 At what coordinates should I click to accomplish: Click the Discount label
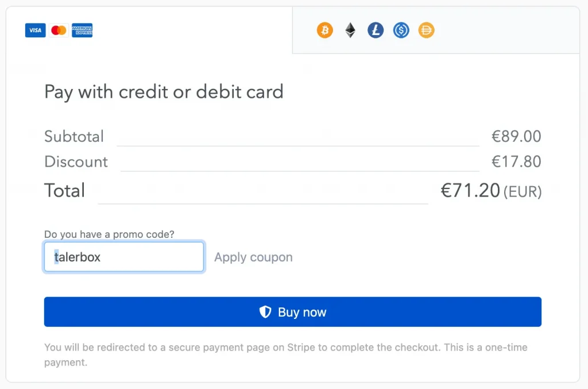pyautogui.click(x=76, y=162)
